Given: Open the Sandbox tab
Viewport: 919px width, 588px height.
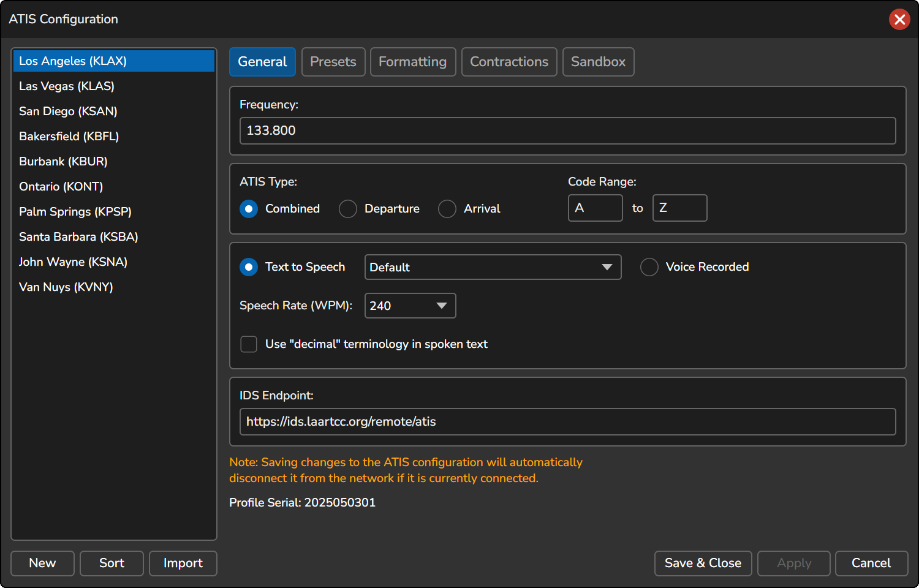Looking at the screenshot, I should [x=599, y=62].
